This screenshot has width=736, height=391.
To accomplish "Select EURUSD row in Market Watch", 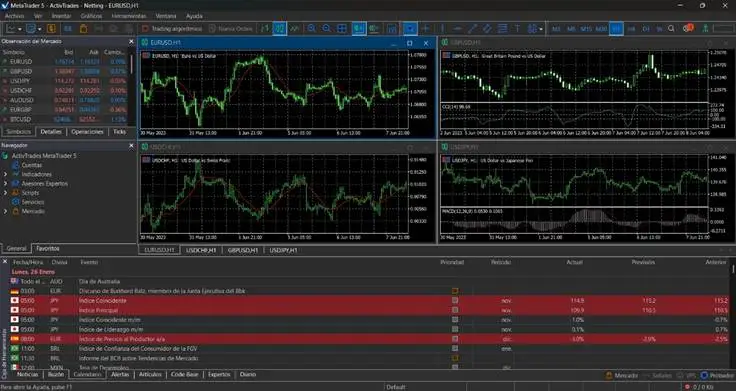I will (x=64, y=61).
